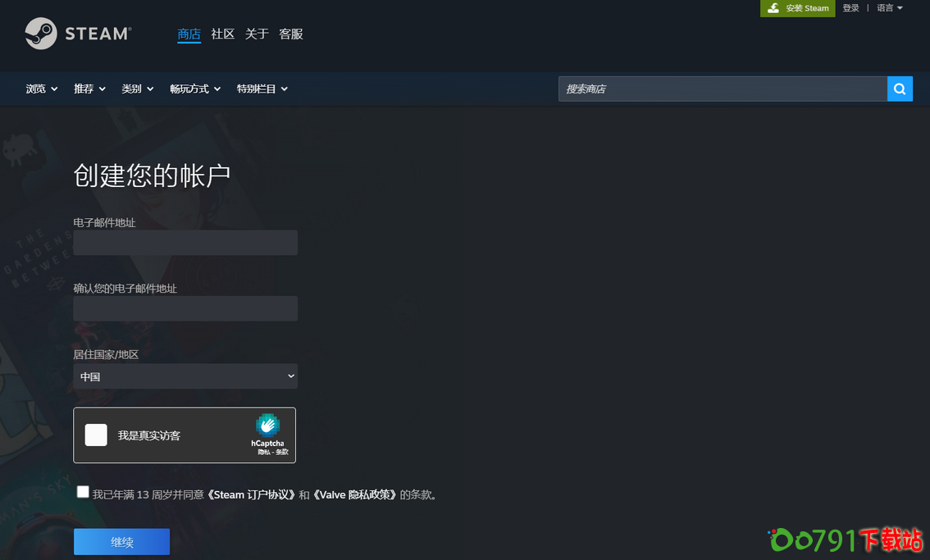
Task: Click the 继续 continue button
Action: pyautogui.click(x=121, y=541)
